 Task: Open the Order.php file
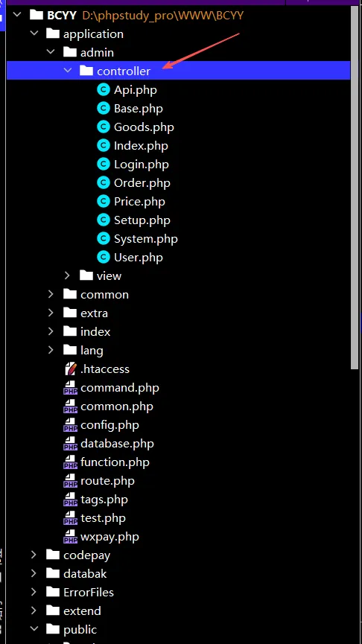142,182
